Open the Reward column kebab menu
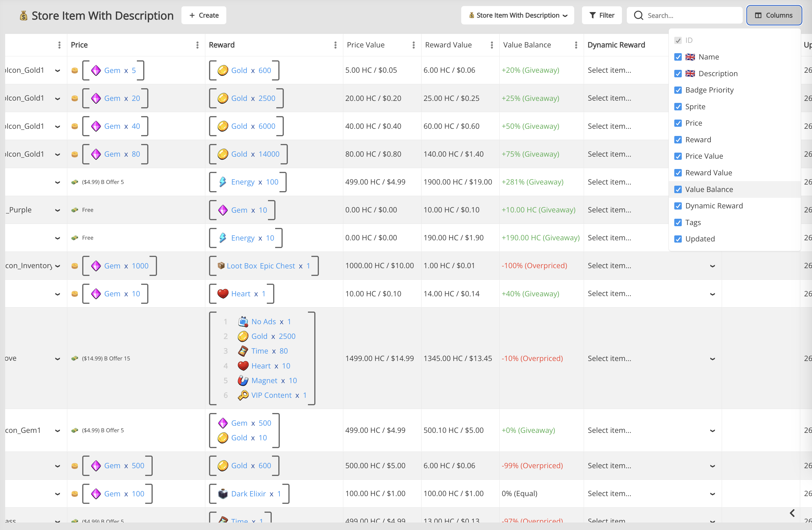812x530 pixels. 335,45
